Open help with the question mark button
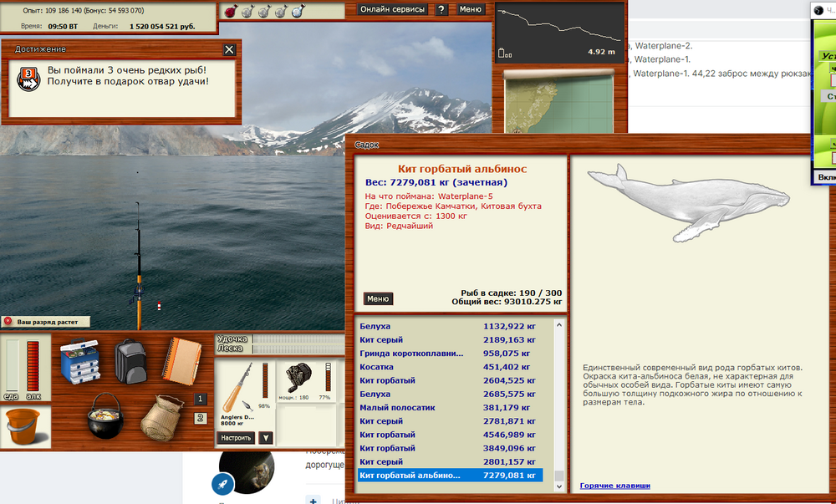 [441, 10]
